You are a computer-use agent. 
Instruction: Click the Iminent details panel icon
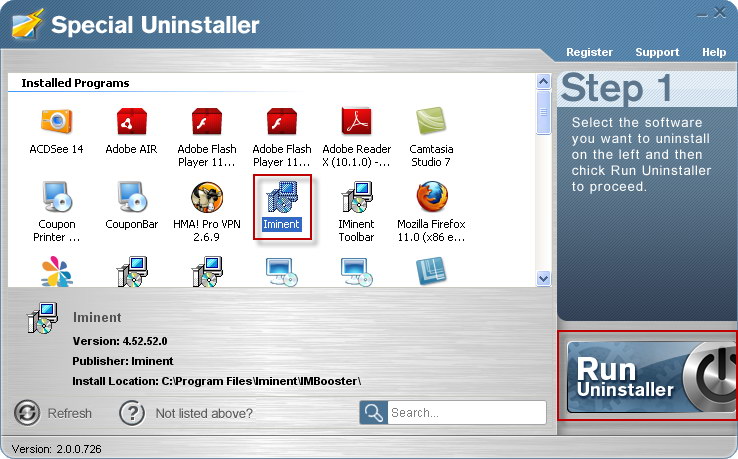pyautogui.click(x=42, y=318)
